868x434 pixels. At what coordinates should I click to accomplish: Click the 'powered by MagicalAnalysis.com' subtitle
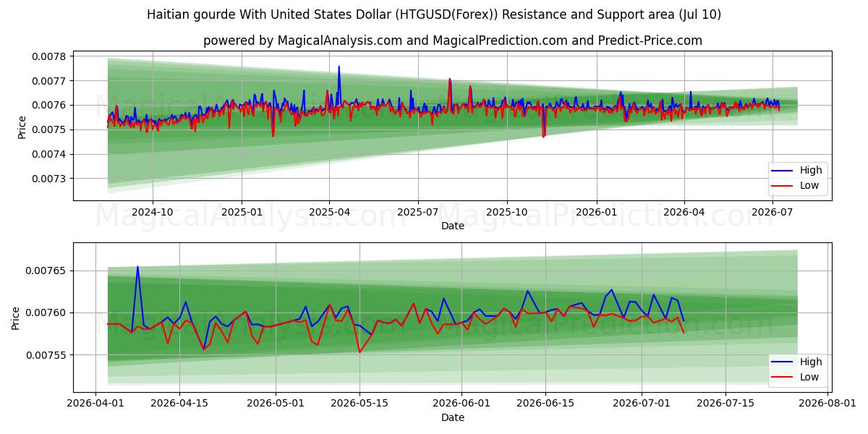pos(453,41)
